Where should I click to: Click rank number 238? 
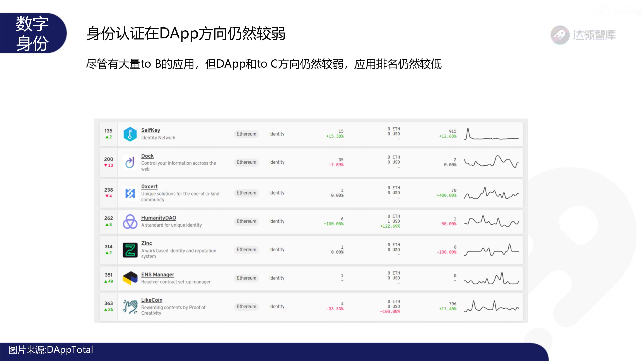109,190
